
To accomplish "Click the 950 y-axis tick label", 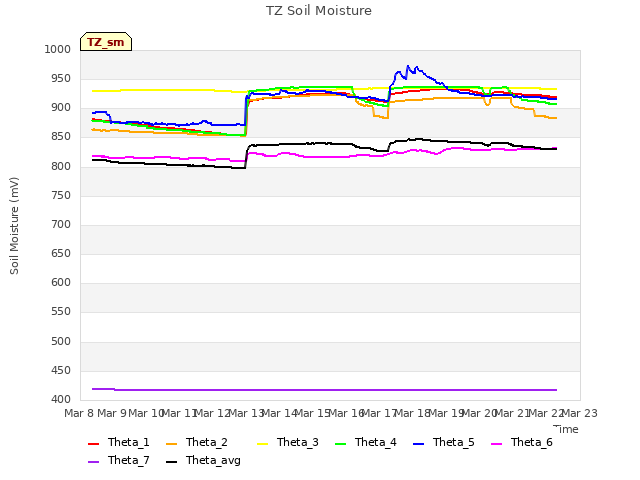I will pyautogui.click(x=61, y=78).
